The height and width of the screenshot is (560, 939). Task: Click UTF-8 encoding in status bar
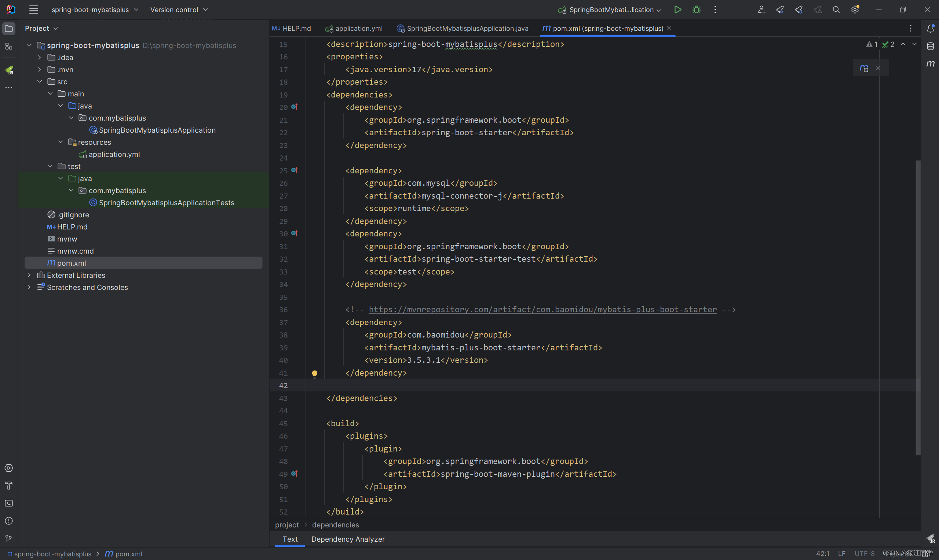[865, 553]
